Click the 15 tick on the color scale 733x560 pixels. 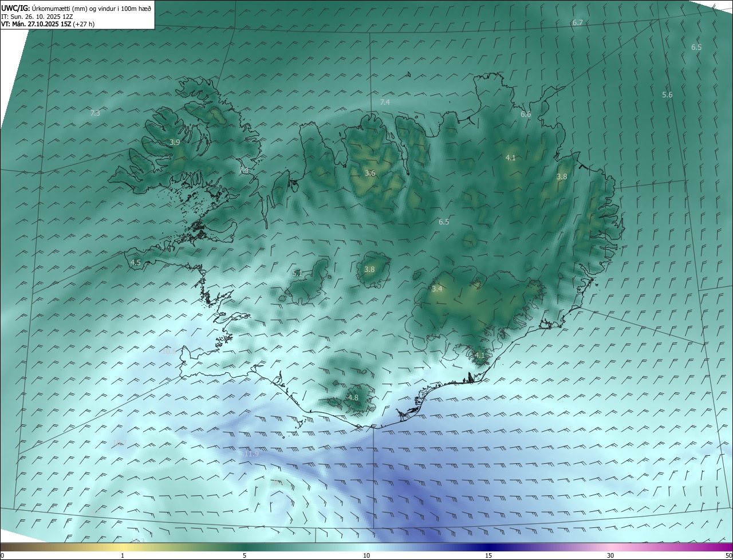[x=488, y=556]
